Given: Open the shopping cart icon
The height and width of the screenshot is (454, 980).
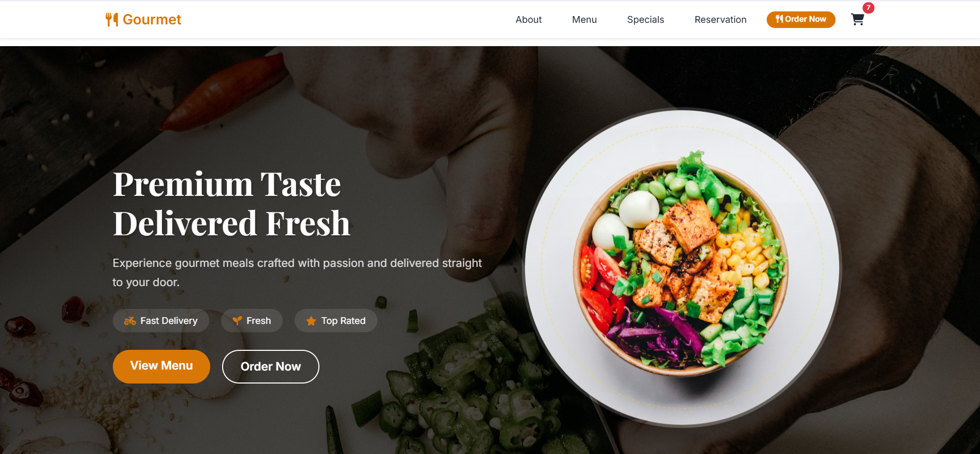Looking at the screenshot, I should [x=857, y=20].
